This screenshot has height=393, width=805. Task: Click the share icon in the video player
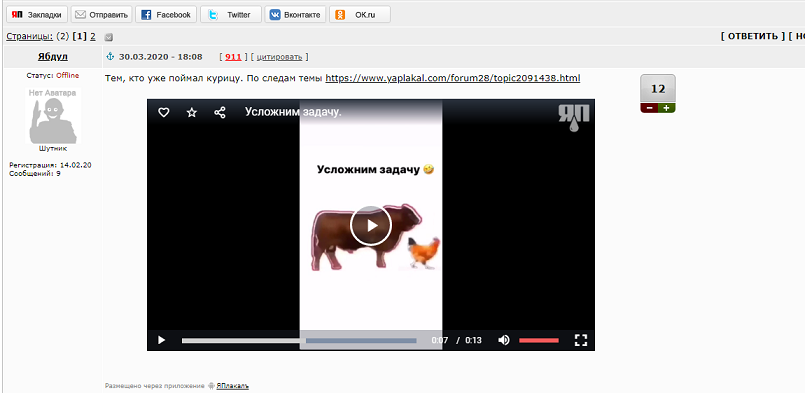220,113
